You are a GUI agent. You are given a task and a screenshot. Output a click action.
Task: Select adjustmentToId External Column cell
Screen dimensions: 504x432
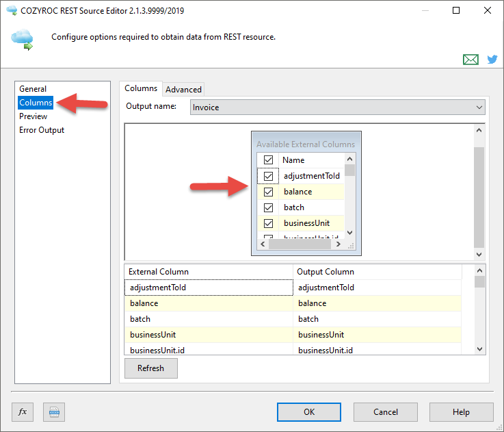(209, 288)
